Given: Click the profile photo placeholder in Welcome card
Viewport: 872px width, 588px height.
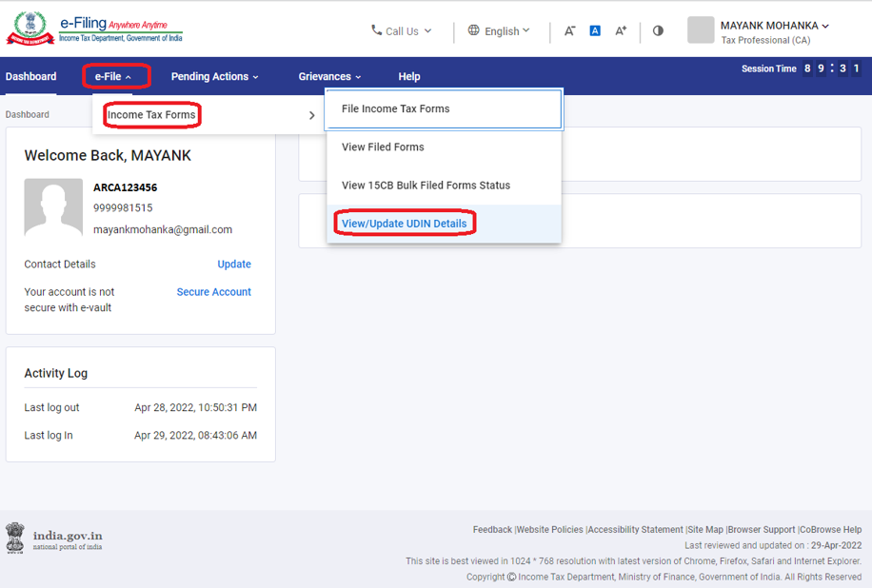Looking at the screenshot, I should (x=53, y=207).
